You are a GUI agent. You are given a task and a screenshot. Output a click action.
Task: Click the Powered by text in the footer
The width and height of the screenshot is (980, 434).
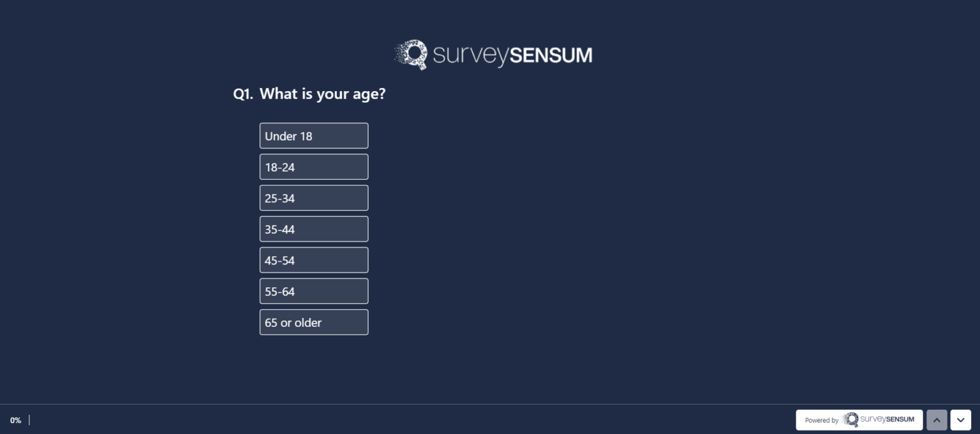tap(822, 420)
